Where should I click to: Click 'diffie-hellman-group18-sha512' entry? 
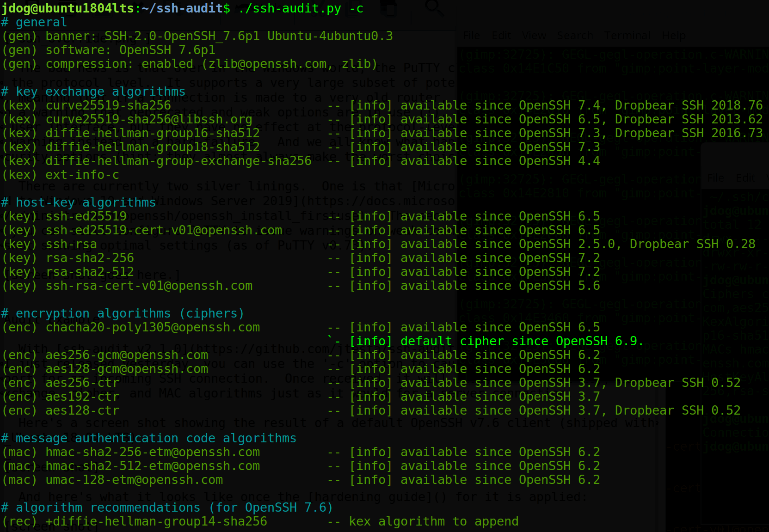tap(153, 147)
